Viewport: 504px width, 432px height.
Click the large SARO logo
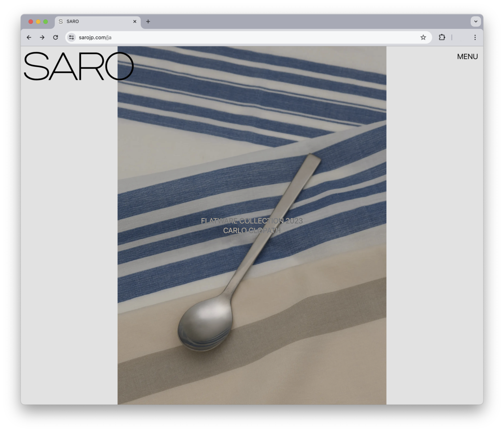79,66
